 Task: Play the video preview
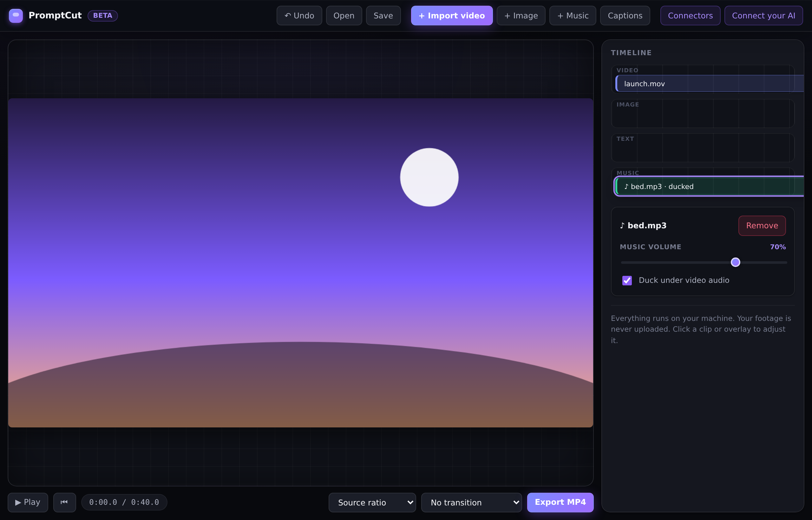tap(28, 503)
